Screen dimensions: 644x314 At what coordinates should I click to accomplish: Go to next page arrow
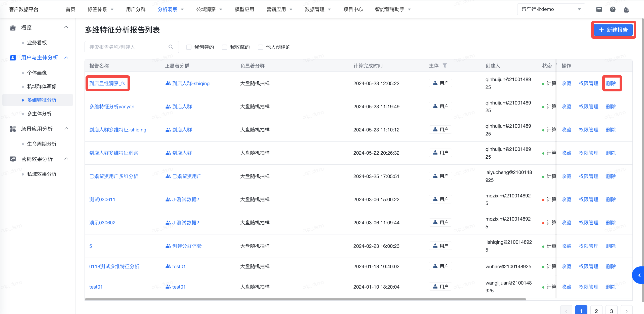point(626,311)
